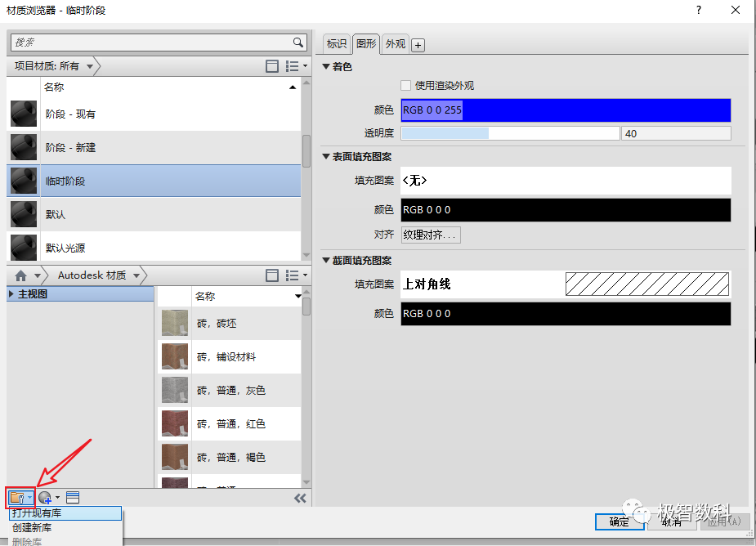Viewport: 756px width, 546px height.
Task: Pick shading color RGB 0 0 255
Action: [x=566, y=110]
